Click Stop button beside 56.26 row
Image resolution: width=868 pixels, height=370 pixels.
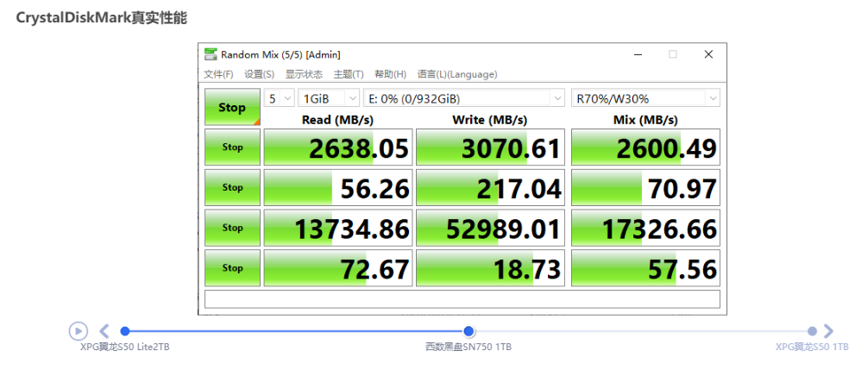coord(232,187)
